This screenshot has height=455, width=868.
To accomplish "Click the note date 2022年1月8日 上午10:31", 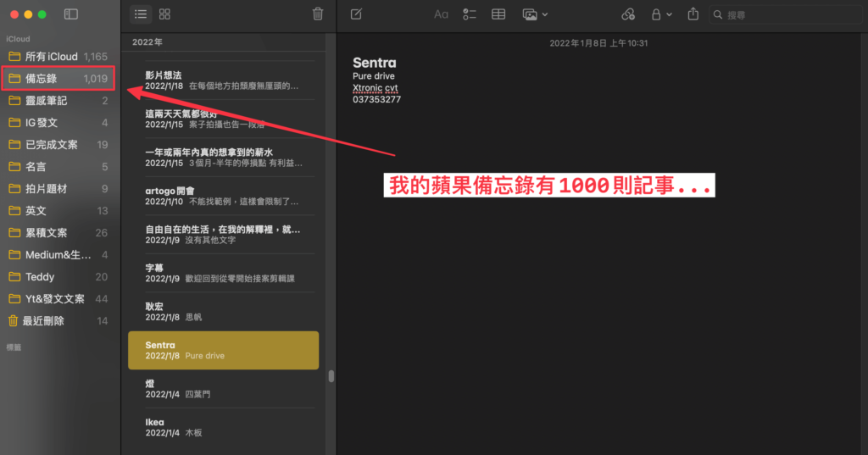I will [598, 43].
